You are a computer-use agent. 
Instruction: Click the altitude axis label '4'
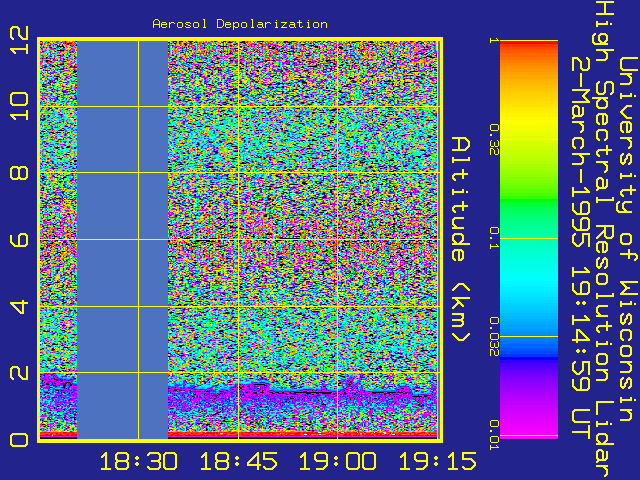tap(20, 306)
